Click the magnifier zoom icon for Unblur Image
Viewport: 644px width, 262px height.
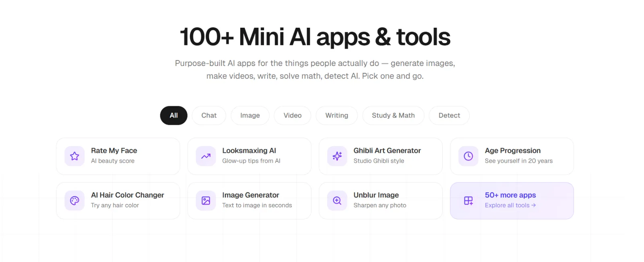[x=337, y=200]
